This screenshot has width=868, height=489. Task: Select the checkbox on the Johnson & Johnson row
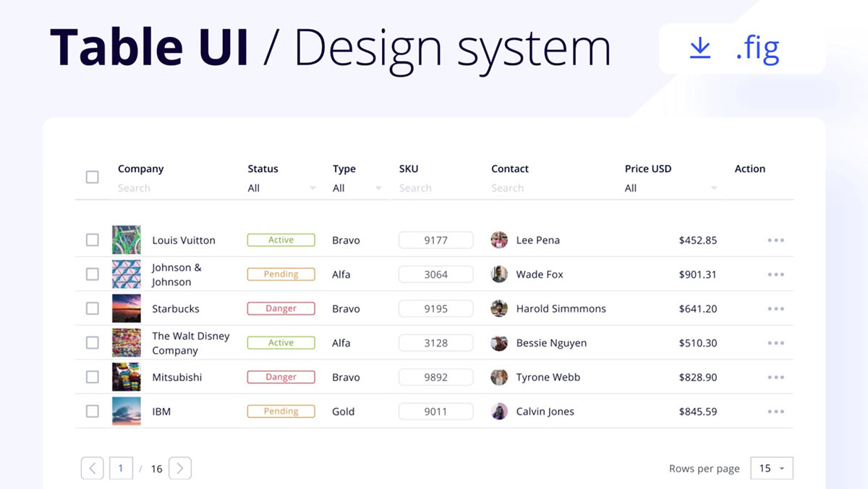[92, 274]
